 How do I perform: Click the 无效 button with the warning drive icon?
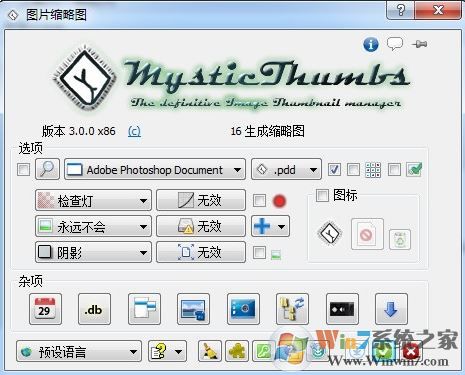pos(201,226)
